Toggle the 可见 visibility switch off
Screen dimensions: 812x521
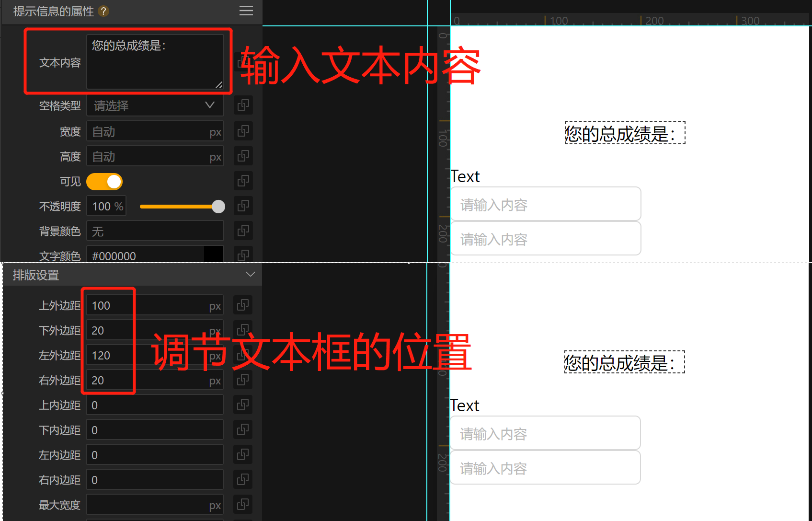pyautogui.click(x=104, y=182)
